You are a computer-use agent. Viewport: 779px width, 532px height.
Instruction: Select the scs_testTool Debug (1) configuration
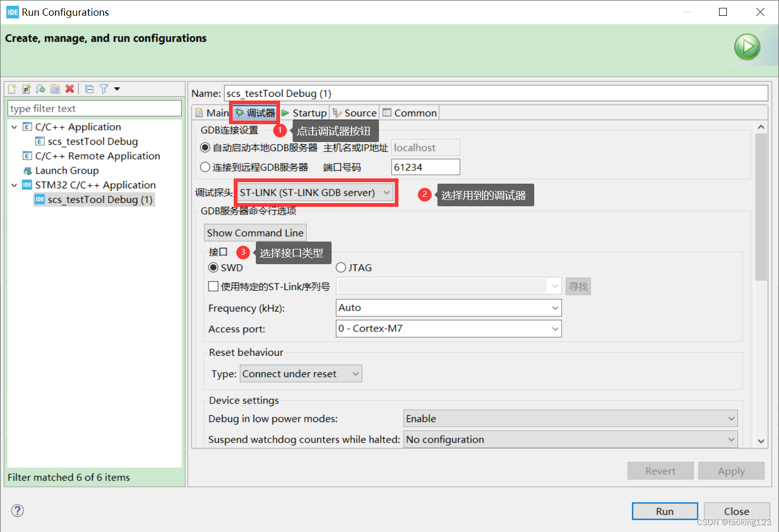(x=100, y=199)
